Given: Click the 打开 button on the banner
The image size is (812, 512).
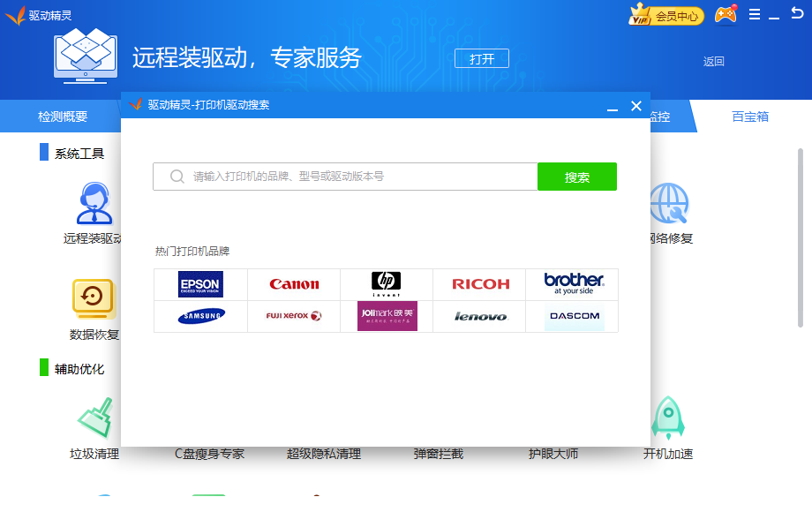Looking at the screenshot, I should [x=482, y=58].
